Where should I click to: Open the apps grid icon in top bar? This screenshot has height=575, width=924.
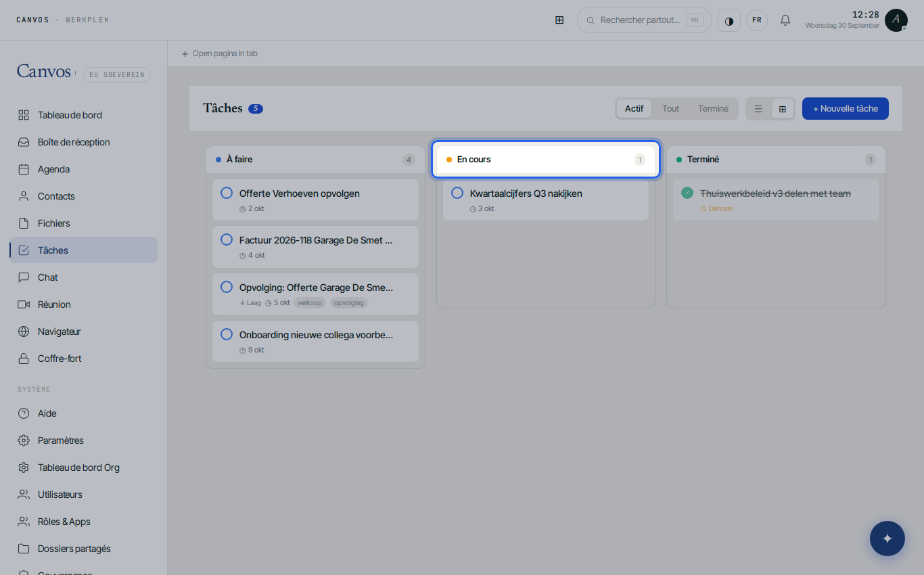559,20
